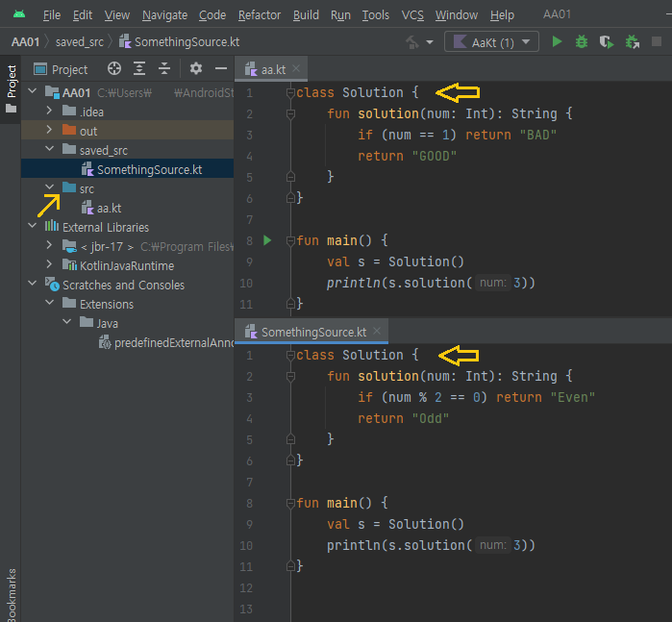Open the Project view selector
This screenshot has width=672, height=622.
pyautogui.click(x=61, y=69)
